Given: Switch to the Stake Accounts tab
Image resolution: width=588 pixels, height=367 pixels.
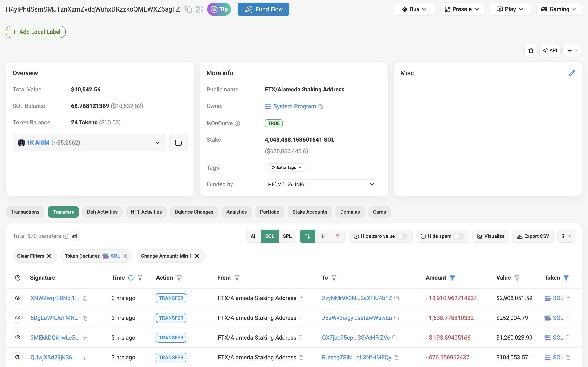Looking at the screenshot, I should [x=309, y=212].
